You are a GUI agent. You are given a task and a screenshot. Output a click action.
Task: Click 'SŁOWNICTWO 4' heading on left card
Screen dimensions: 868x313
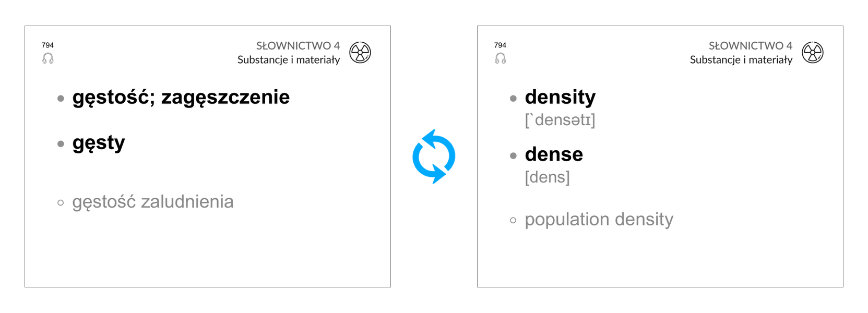click(x=298, y=46)
